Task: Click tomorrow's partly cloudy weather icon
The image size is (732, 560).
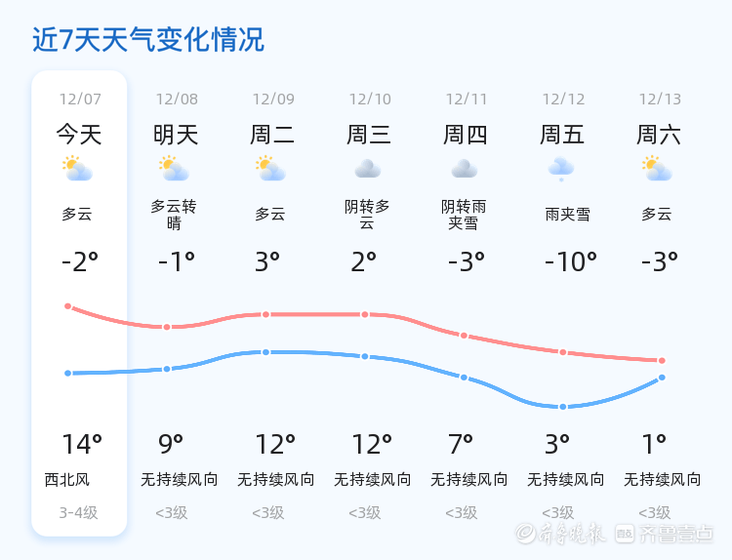Action: coord(175,170)
